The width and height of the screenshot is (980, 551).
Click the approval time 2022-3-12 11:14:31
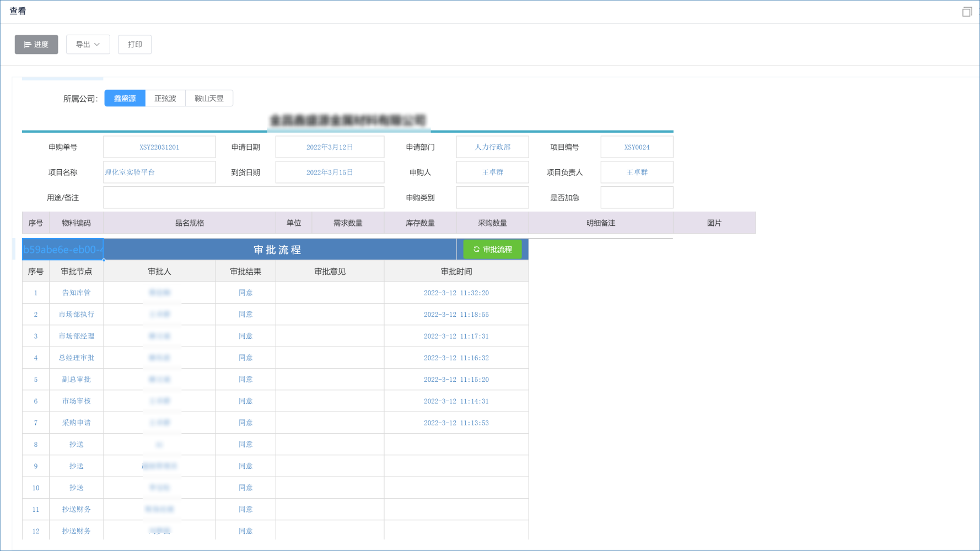(x=456, y=401)
